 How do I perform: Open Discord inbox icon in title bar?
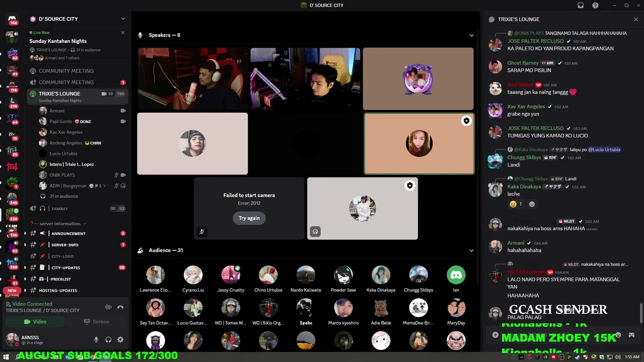(x=581, y=6)
